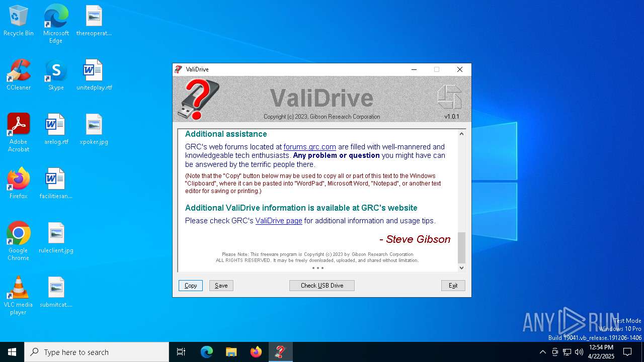The height and width of the screenshot is (362, 644).
Task: Click the Copy button
Action: pyautogui.click(x=191, y=286)
